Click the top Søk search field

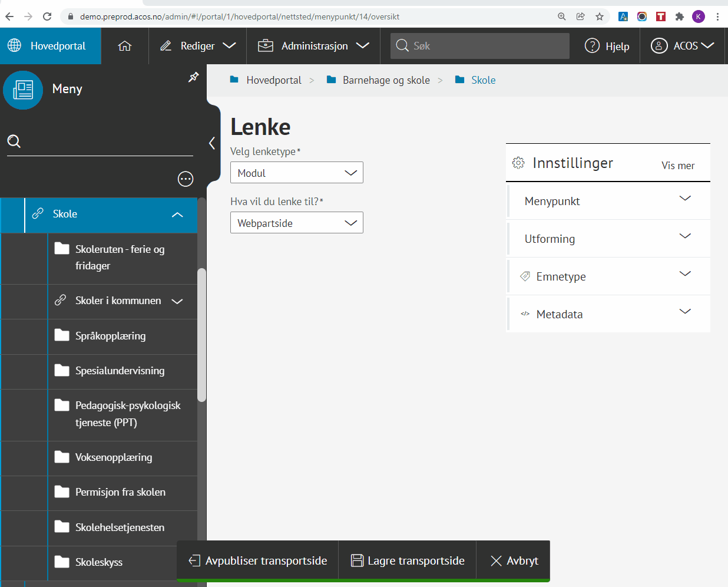[480, 46]
